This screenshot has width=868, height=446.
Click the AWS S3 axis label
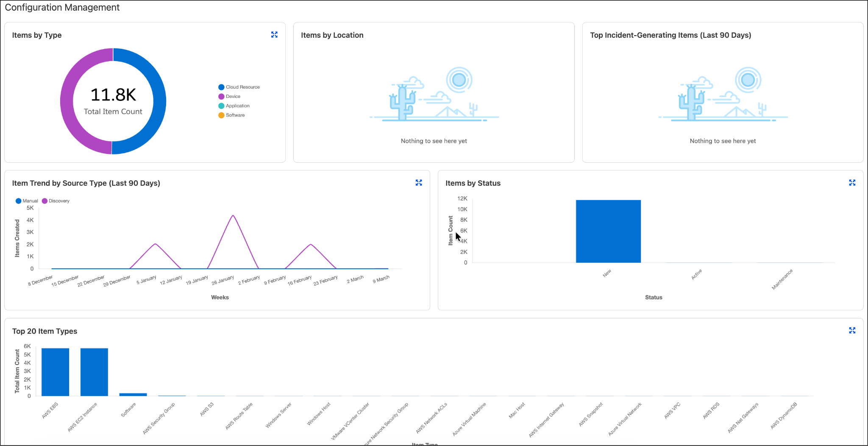click(206, 409)
